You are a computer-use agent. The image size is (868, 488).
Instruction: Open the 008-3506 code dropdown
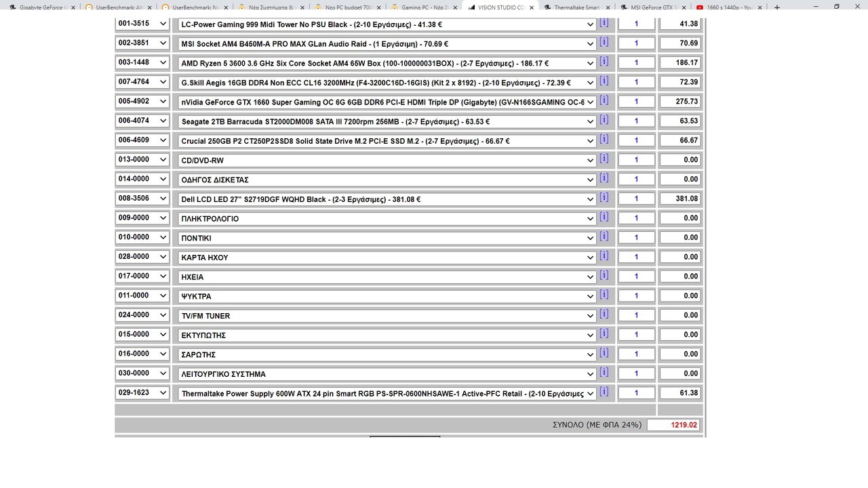click(x=142, y=198)
